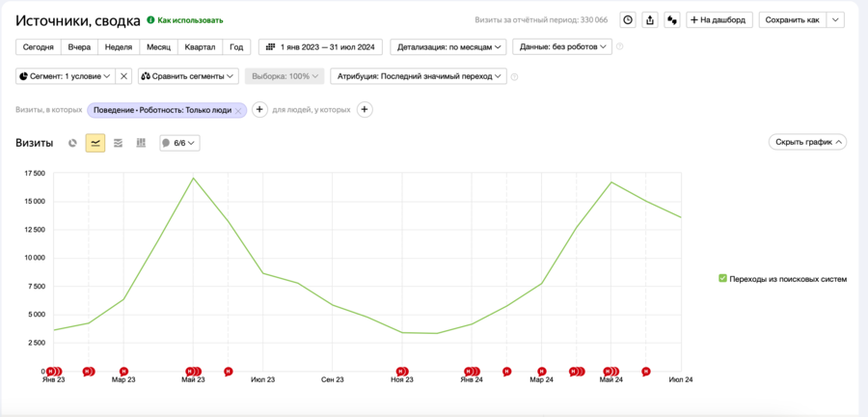Select the line chart view icon
Image resolution: width=868 pixels, height=417 pixels.
pos(95,143)
